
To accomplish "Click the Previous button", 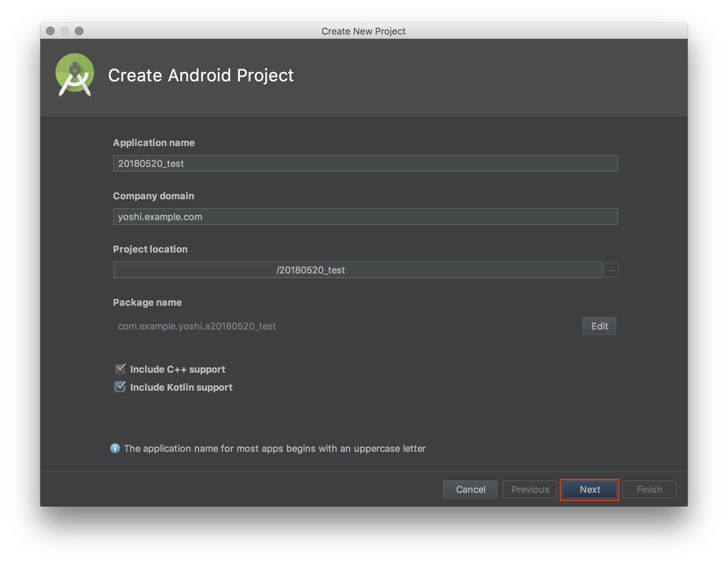I will coord(530,489).
